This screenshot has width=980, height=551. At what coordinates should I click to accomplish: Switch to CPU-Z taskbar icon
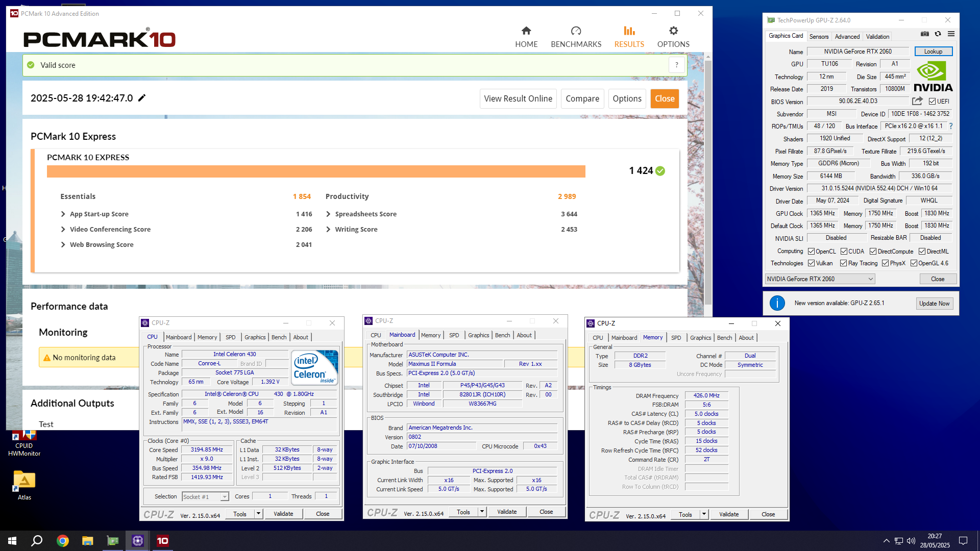coord(138,541)
